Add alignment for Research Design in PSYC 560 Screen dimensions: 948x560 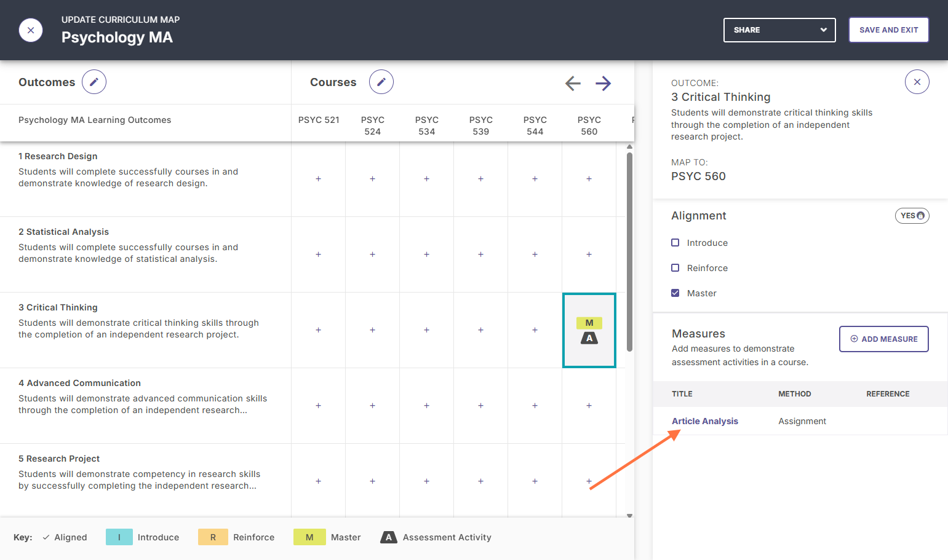point(589,179)
